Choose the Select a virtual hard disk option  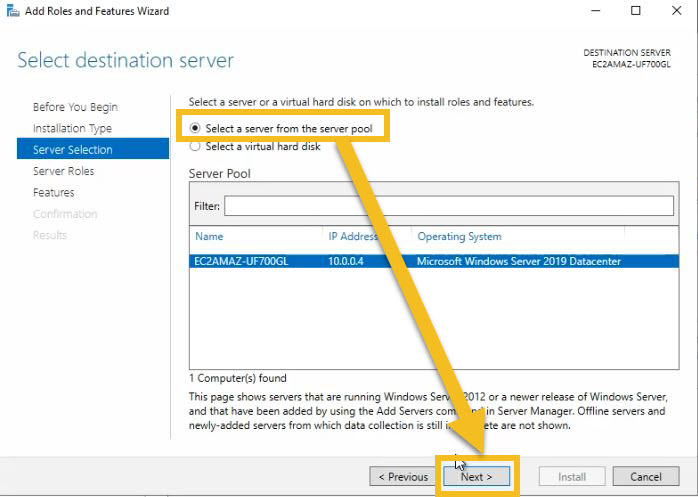coord(255,147)
